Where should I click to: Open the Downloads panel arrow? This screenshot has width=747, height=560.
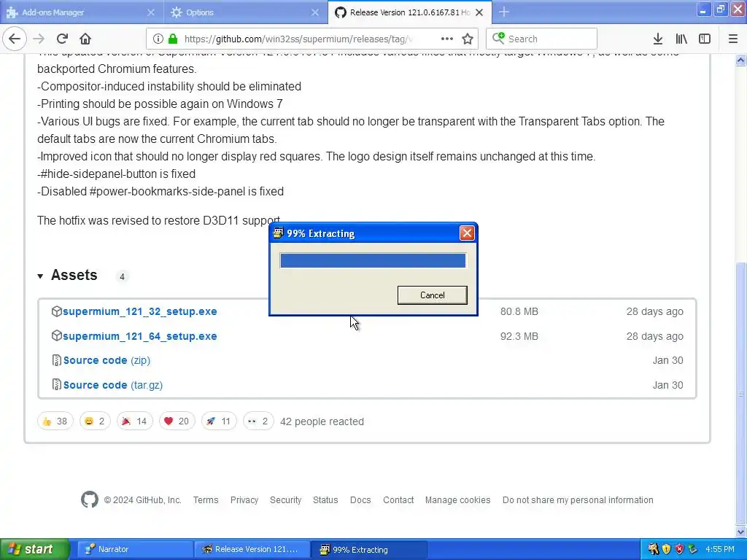point(658,39)
